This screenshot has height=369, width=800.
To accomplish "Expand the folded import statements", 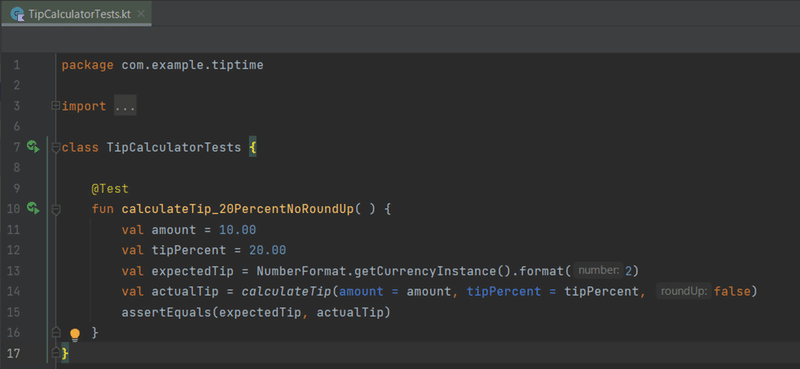I will 56,106.
